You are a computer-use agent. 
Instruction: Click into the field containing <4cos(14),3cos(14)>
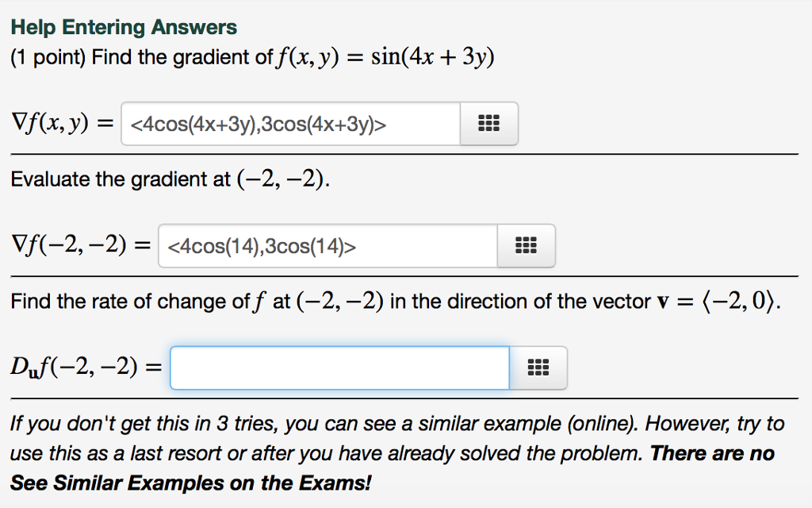point(327,246)
